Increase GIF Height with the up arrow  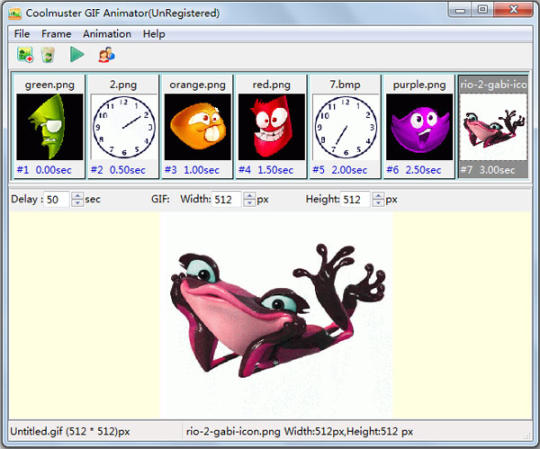pos(378,196)
